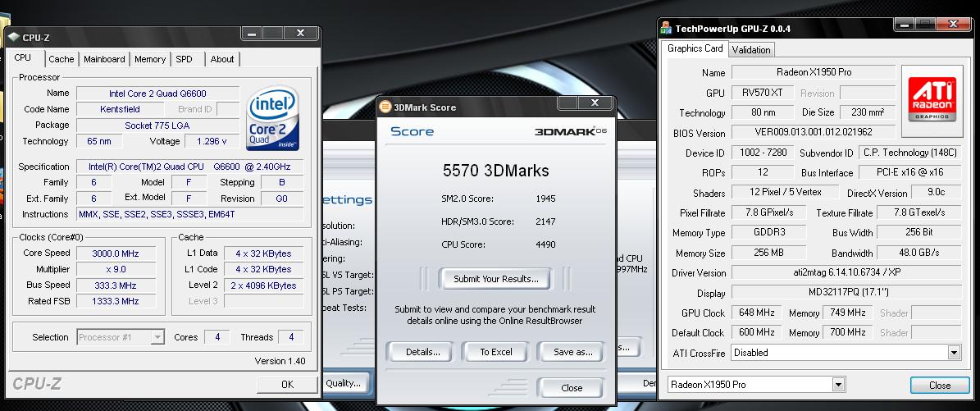Click the Texture Fillrate value 7.8 GTexel/s

[919, 212]
